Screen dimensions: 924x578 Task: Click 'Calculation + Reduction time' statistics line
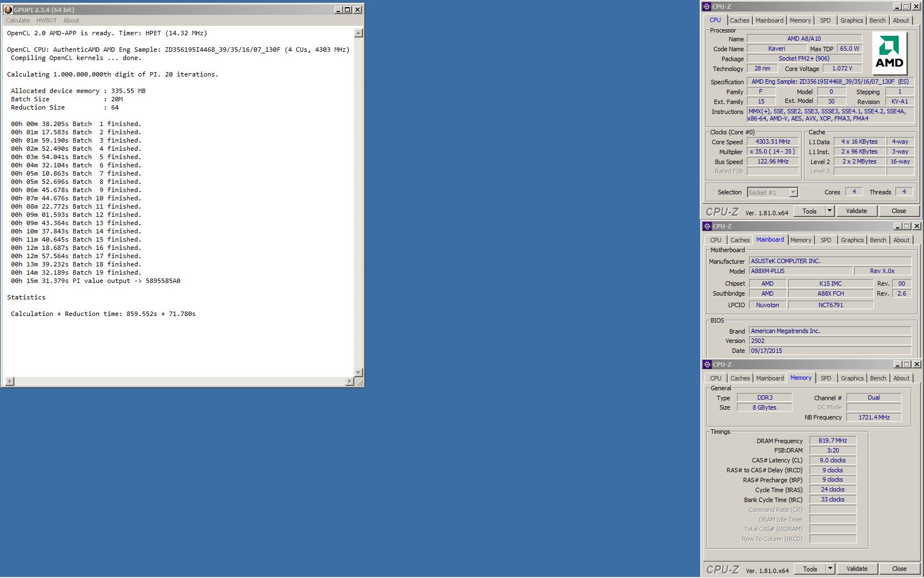(x=103, y=314)
